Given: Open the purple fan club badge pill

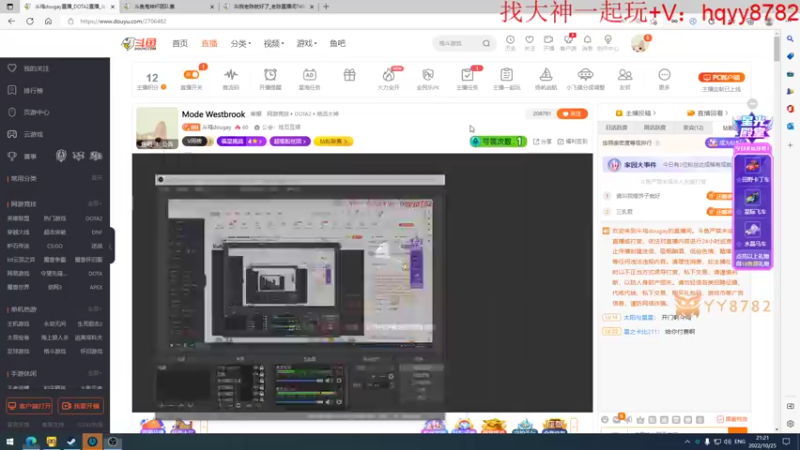Looking at the screenshot, I should [x=289, y=141].
